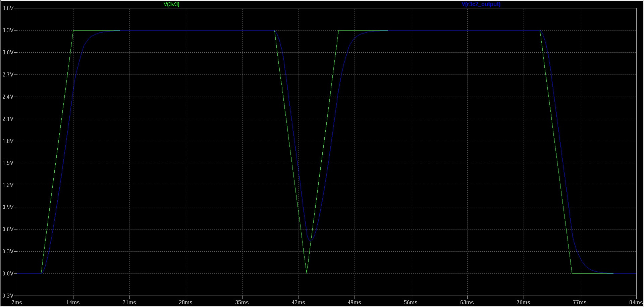Image resolution: width=644 pixels, height=307 pixels.
Task: Click the 1.2V vertical axis label
Action: 8,185
